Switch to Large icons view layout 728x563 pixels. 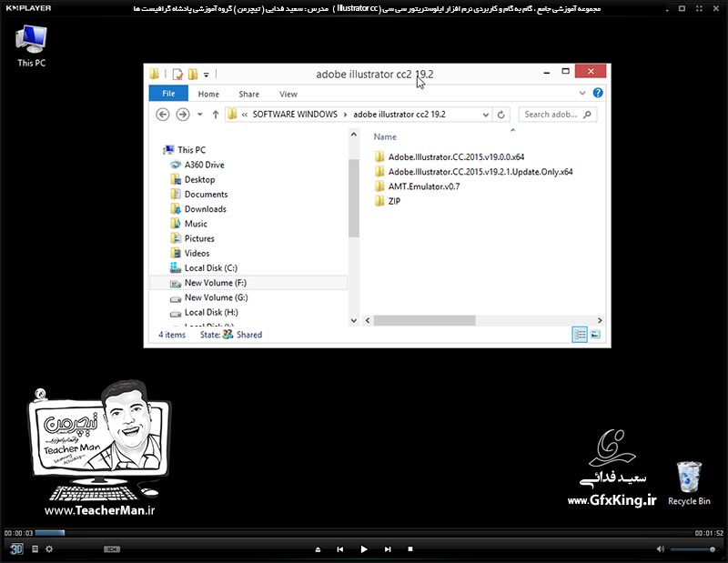tap(595, 335)
